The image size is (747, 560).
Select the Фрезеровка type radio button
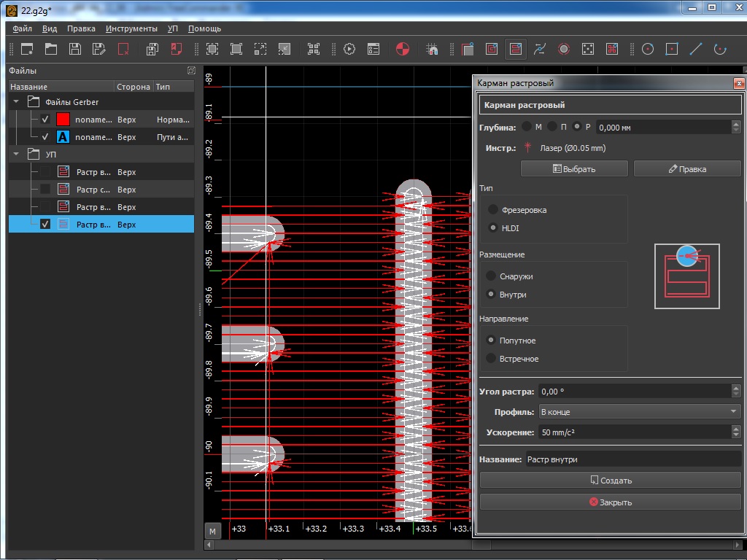click(492, 210)
